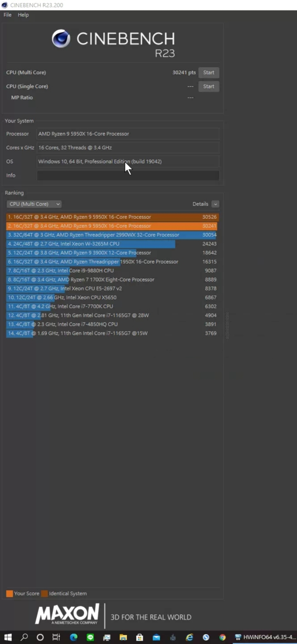Select the Ryzen 9 3900X ranking row
This screenshot has height=644, width=297.
[x=113, y=253]
